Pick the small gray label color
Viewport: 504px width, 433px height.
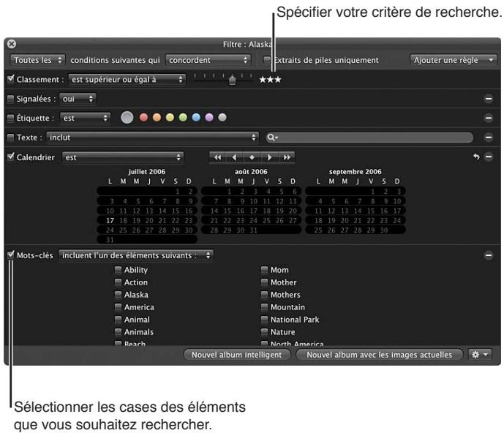click(222, 118)
